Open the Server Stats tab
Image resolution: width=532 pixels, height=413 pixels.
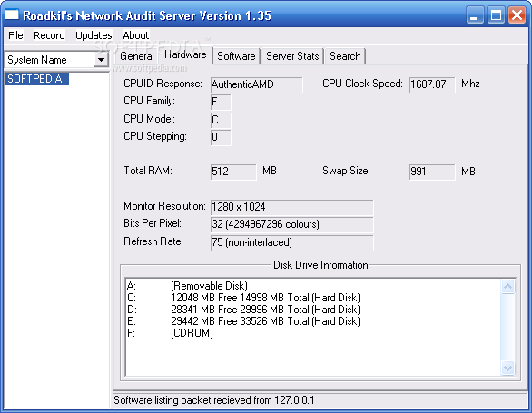coord(292,56)
